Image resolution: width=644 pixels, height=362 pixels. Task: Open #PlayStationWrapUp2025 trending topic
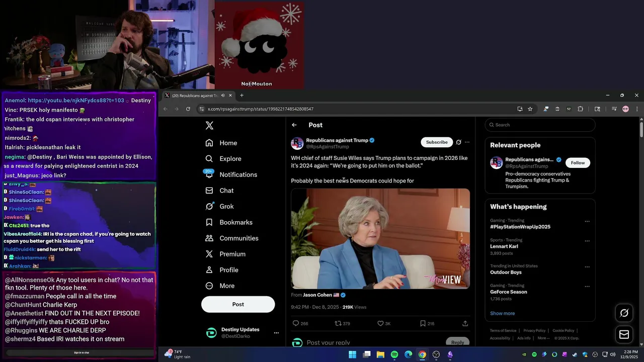[520, 227]
